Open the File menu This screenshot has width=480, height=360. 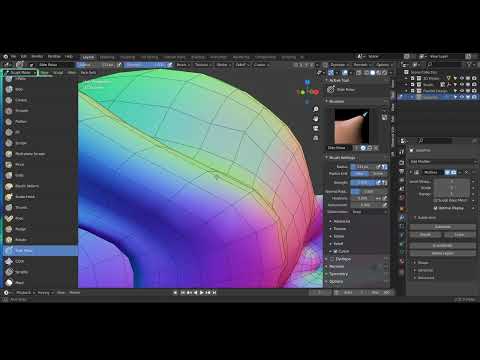13,56
